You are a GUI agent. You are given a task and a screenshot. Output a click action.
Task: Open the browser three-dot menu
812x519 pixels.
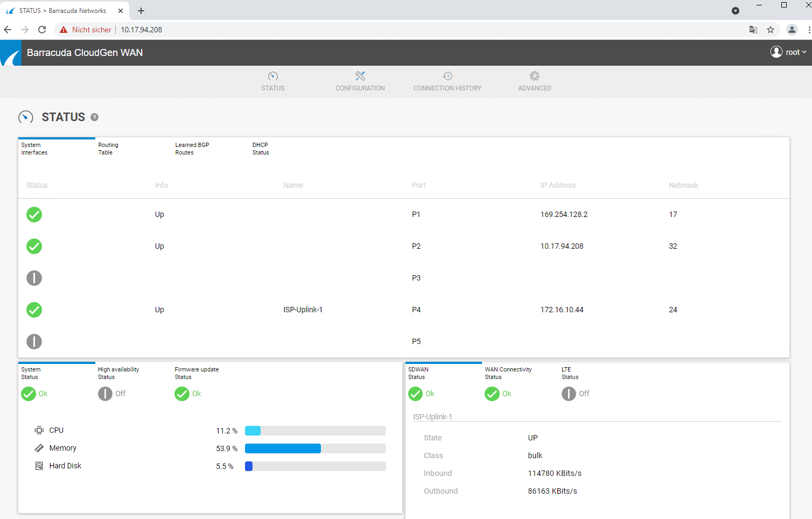click(809, 30)
